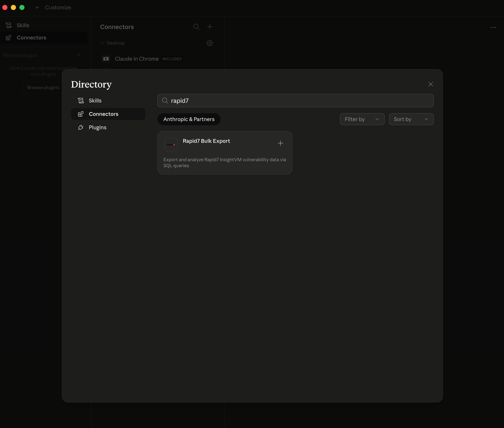Viewport: 504px width, 428px height.
Task: Collapse the Desktop section chevron
Action: pos(102,43)
